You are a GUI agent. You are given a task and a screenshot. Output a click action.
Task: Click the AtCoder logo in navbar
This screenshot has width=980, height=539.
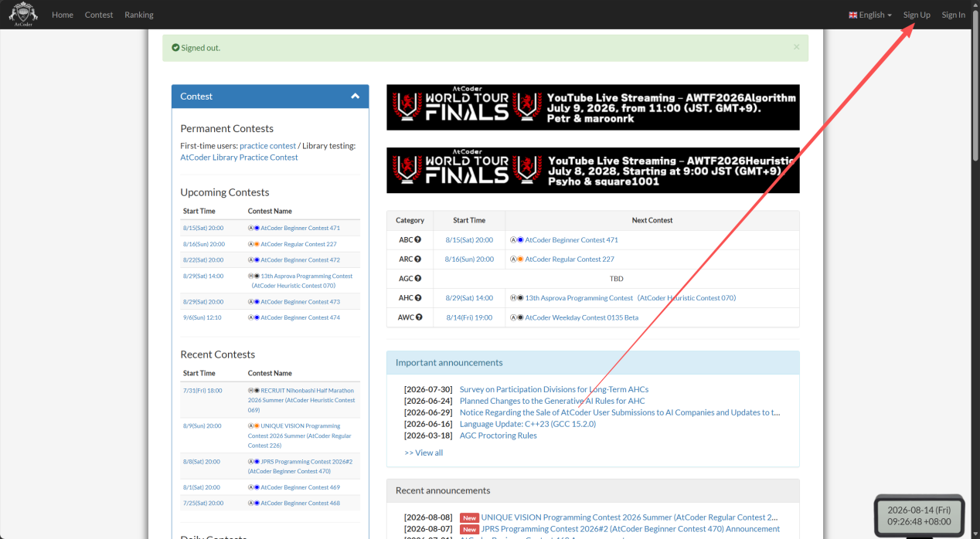coord(23,15)
